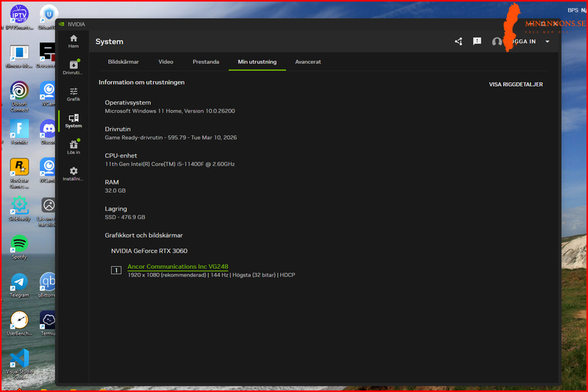The height and width of the screenshot is (392, 588).
Task: Click the feedback icon in header
Action: pos(477,41)
